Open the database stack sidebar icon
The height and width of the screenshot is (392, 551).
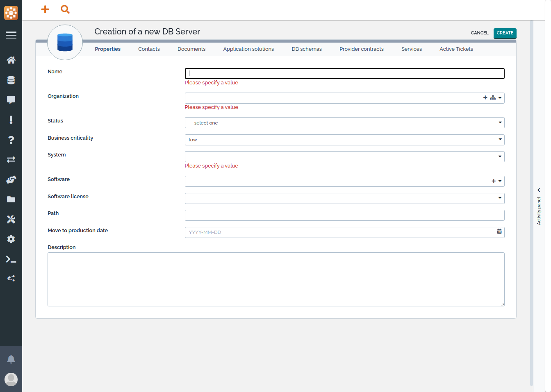pos(11,80)
